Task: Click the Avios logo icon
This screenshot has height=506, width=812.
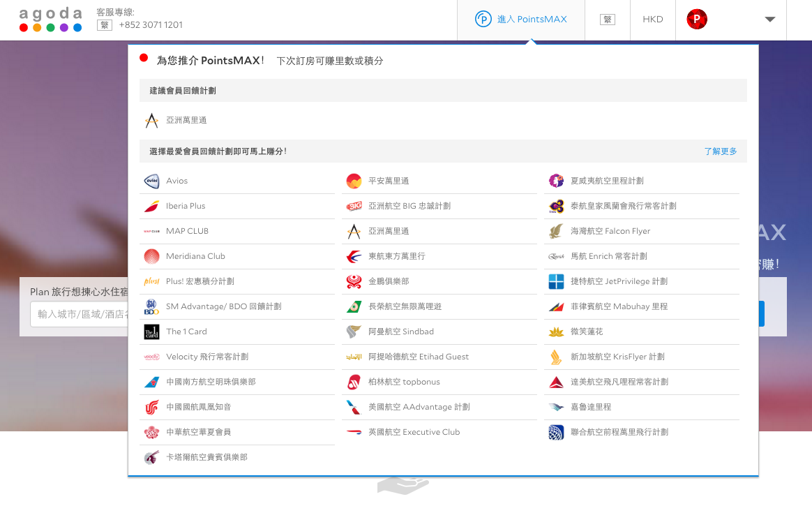Action: tap(152, 181)
